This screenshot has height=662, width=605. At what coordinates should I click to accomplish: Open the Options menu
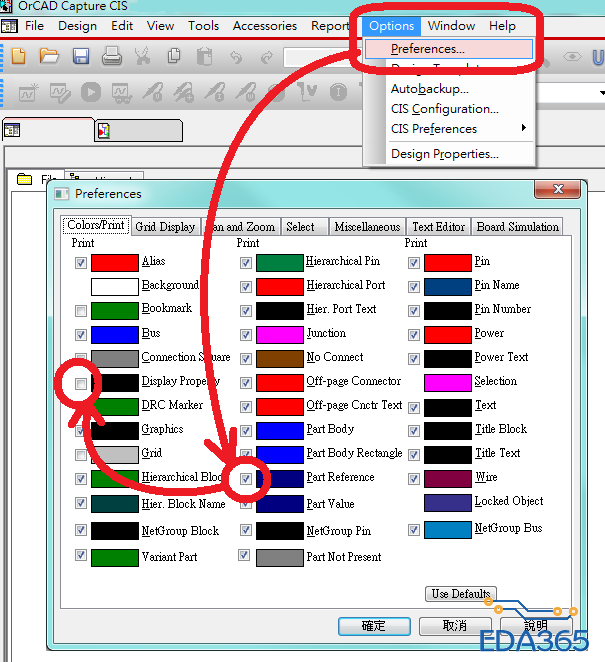[x=391, y=26]
